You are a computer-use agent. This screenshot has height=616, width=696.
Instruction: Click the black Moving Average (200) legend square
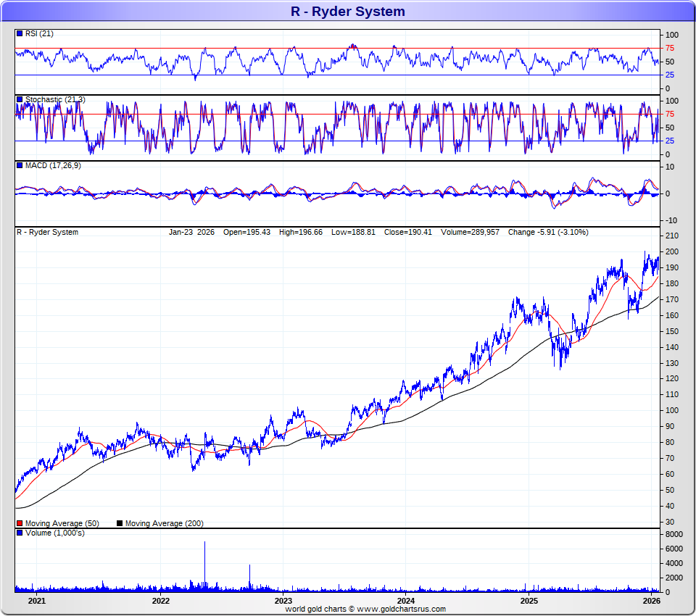point(120,523)
